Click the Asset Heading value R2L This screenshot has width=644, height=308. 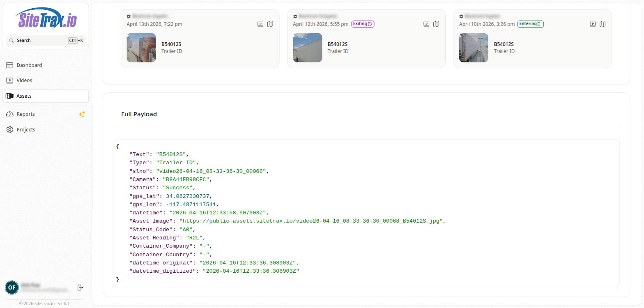pyautogui.click(x=194, y=238)
